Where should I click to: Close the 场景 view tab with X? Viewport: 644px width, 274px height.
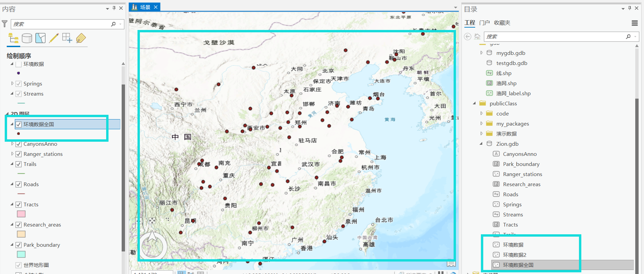pyautogui.click(x=155, y=7)
